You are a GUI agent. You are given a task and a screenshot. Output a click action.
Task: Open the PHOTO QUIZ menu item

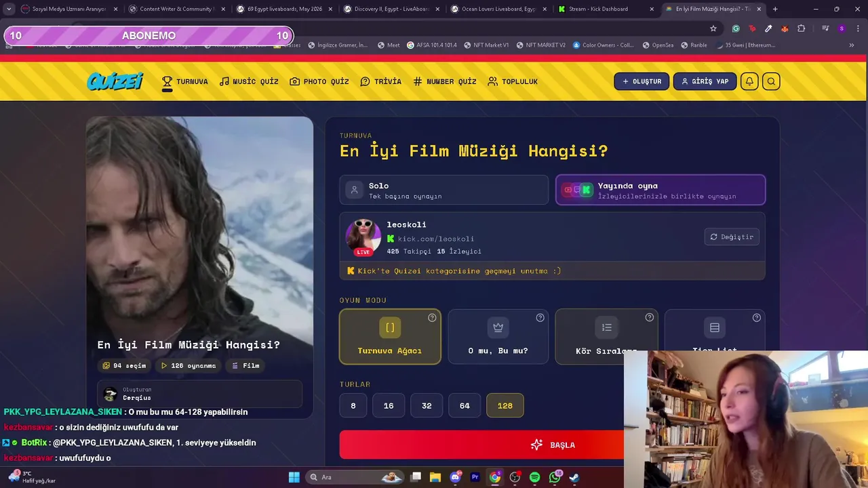click(x=319, y=81)
